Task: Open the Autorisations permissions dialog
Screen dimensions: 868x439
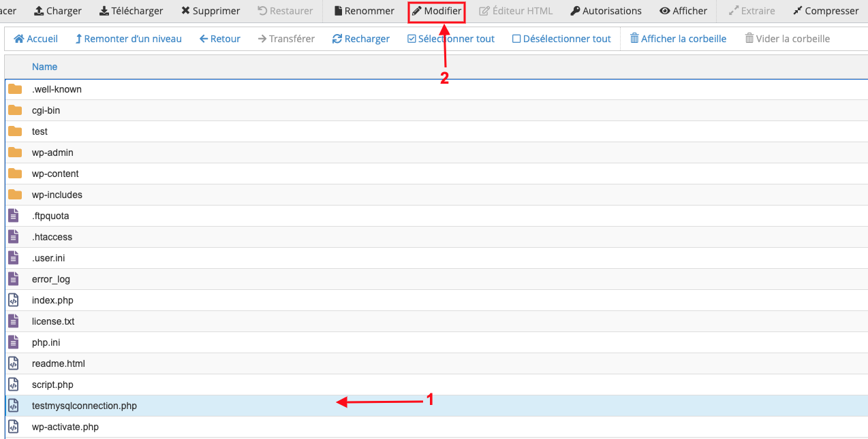Action: click(606, 11)
